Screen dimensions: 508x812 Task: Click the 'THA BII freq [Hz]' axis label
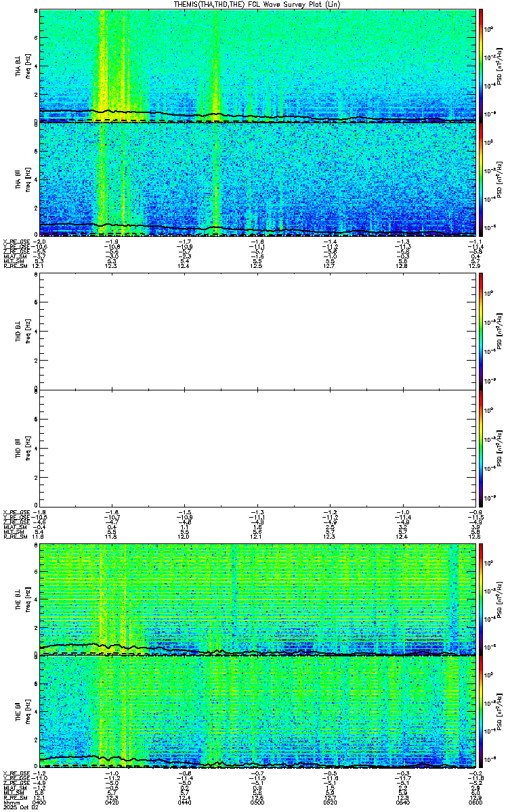click(23, 179)
